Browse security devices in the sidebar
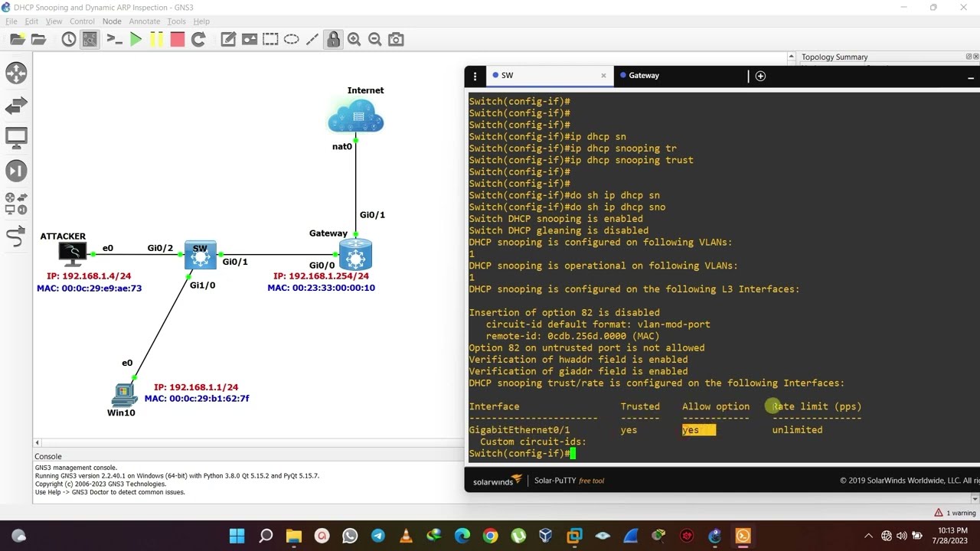 coord(16,171)
